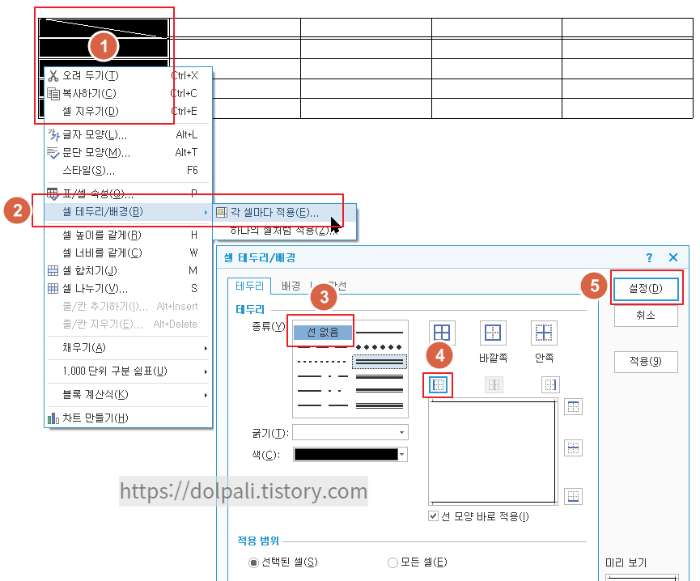Click the border preview box
700x581 pixels.
point(493,452)
